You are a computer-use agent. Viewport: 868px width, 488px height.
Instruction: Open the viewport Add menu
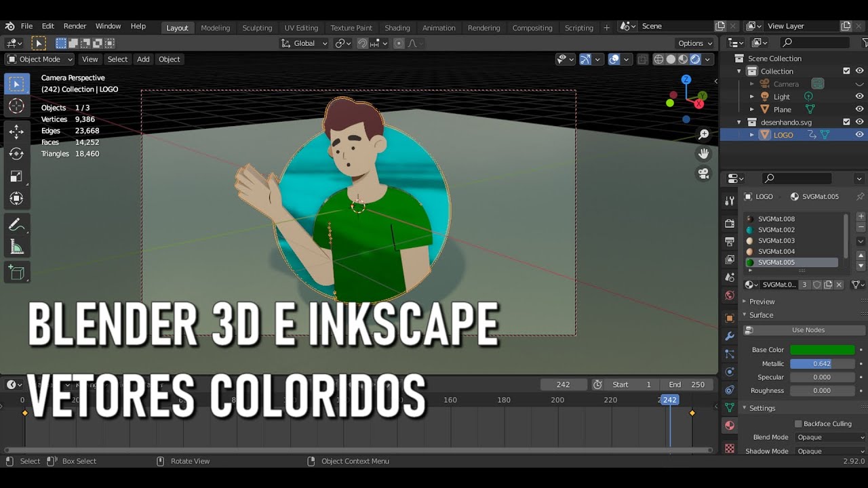[143, 60]
